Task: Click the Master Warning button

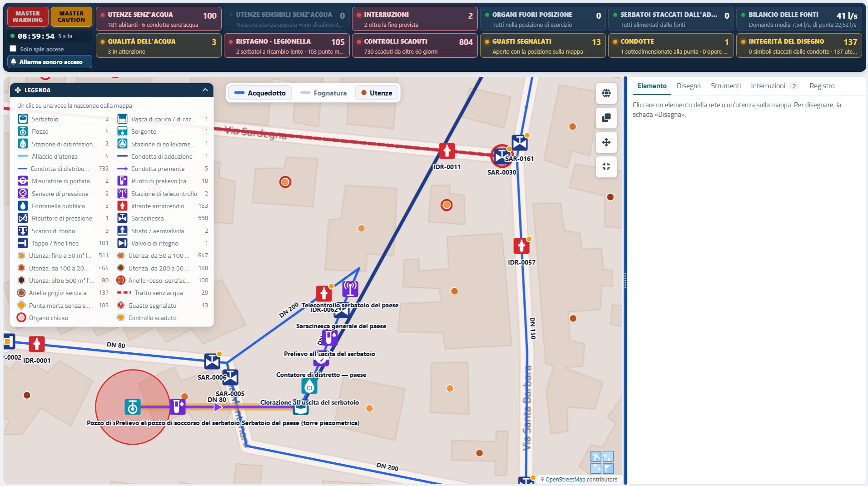Action: click(x=28, y=17)
